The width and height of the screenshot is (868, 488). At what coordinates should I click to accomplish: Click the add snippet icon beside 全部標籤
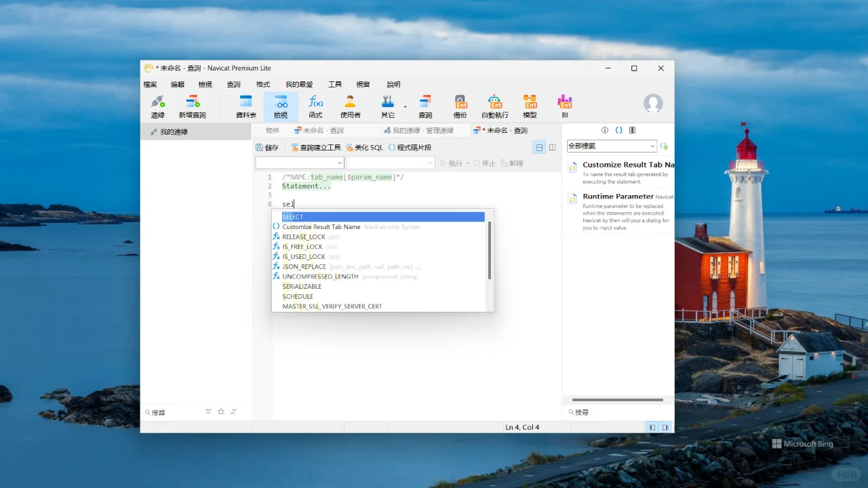coord(664,146)
